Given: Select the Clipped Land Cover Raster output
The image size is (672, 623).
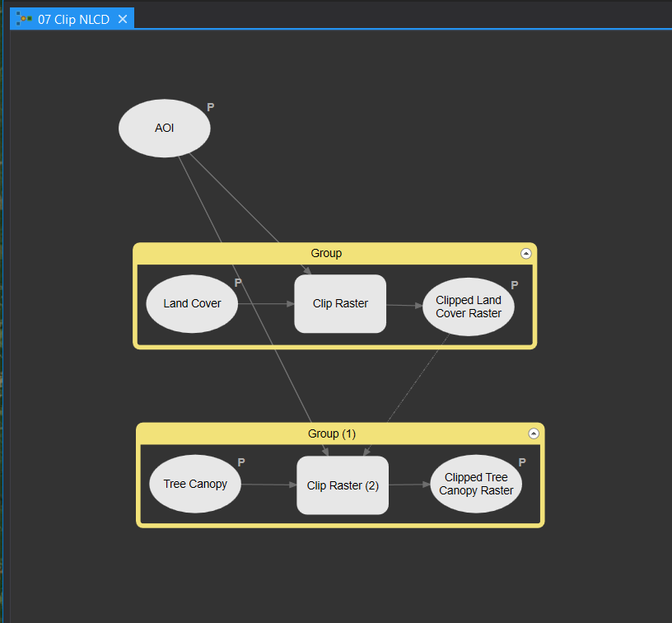Looking at the screenshot, I should coord(469,307).
